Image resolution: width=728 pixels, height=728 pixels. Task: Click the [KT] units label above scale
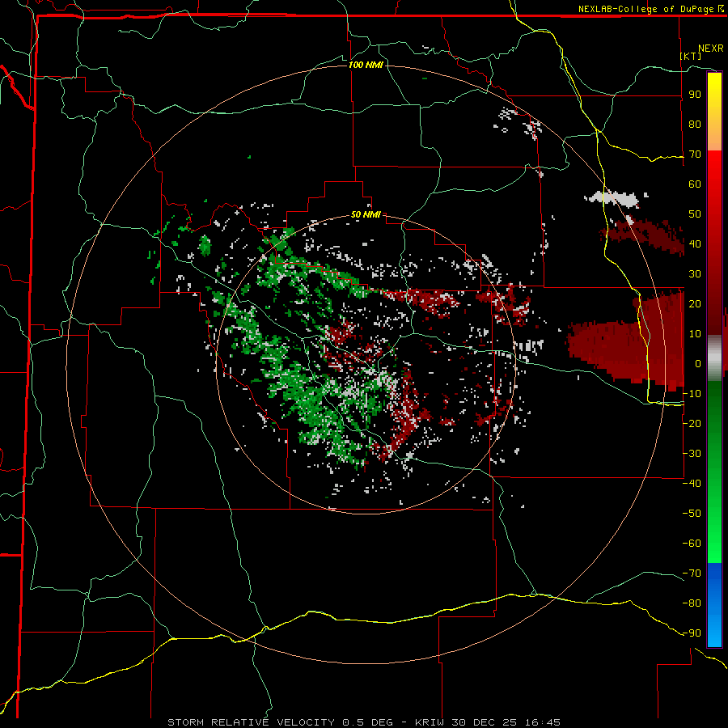(x=691, y=56)
